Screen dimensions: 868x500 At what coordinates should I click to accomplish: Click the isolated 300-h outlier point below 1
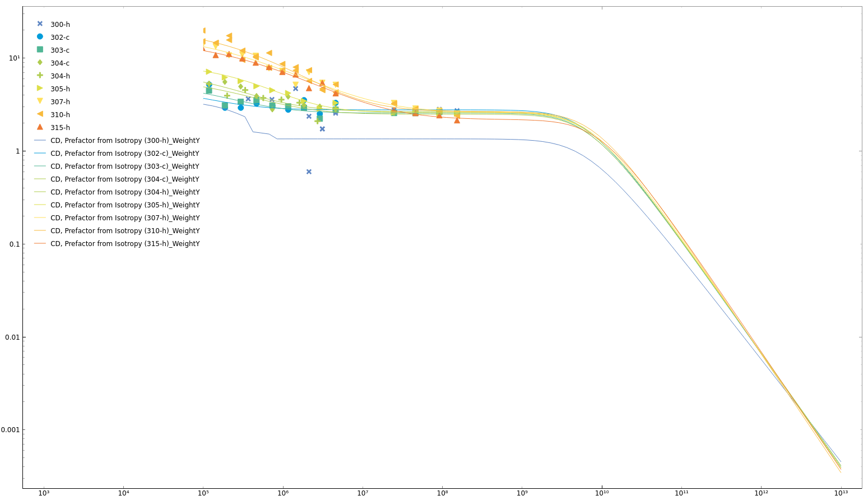[x=309, y=172]
